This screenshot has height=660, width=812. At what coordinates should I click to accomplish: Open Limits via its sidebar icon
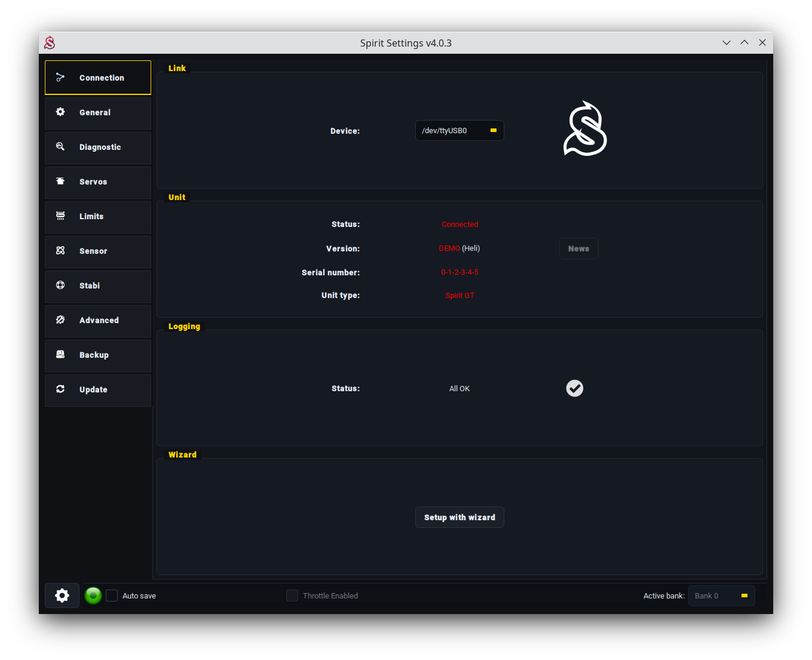[x=60, y=216]
